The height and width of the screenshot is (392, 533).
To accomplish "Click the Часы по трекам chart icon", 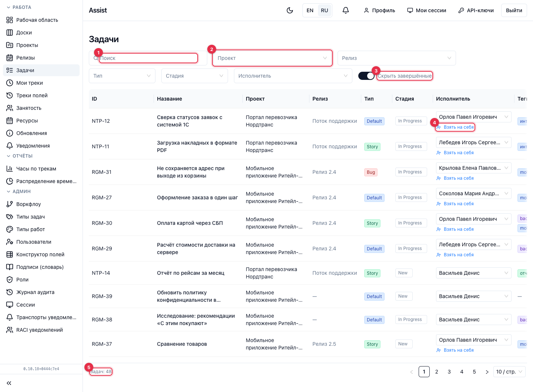I will point(10,169).
